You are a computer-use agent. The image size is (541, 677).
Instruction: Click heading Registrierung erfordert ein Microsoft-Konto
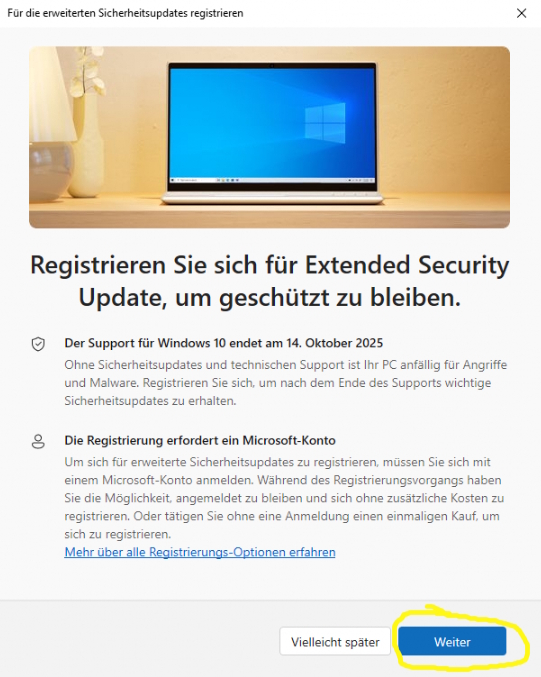click(x=200, y=440)
